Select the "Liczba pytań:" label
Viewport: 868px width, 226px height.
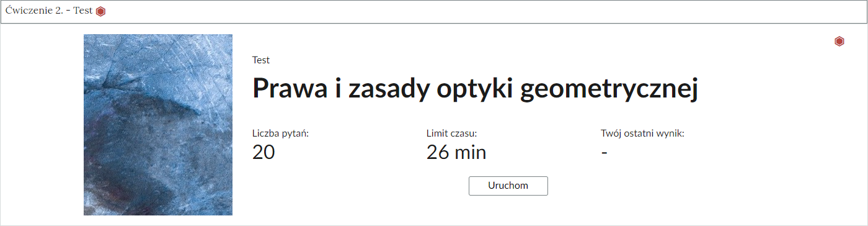(x=281, y=133)
